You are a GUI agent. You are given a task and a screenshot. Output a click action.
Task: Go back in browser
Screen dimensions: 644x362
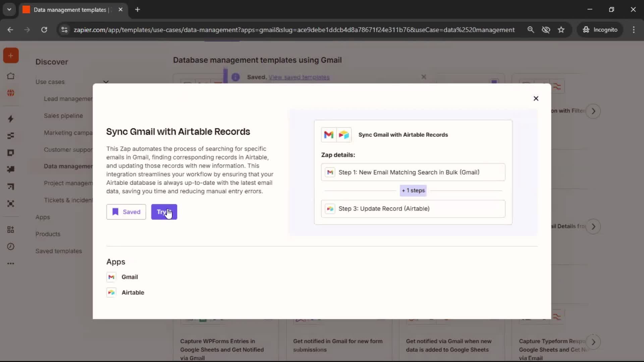click(x=10, y=30)
